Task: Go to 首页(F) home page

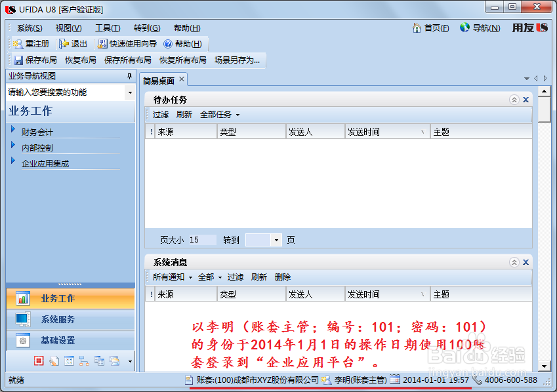Action: (x=430, y=28)
